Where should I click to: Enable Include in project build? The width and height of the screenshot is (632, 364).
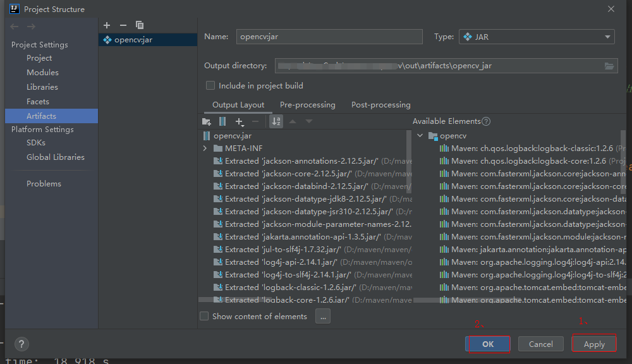click(210, 85)
